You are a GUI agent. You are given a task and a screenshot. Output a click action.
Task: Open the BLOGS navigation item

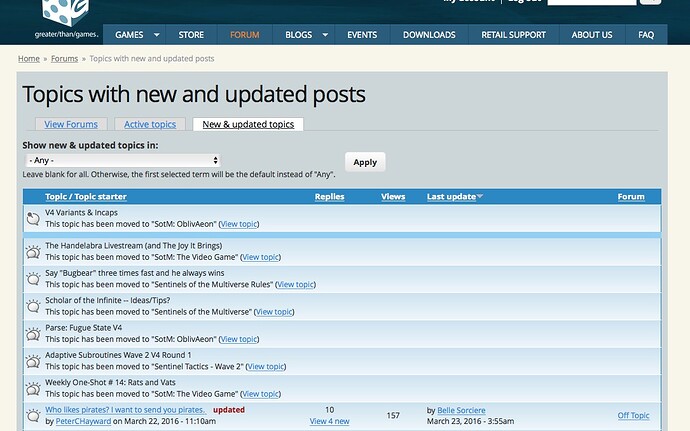pyautogui.click(x=298, y=35)
